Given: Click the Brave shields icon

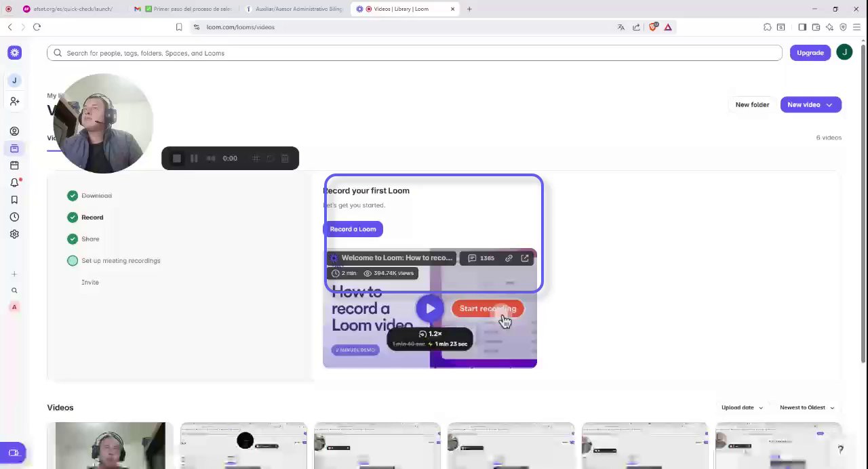Looking at the screenshot, I should (653, 27).
